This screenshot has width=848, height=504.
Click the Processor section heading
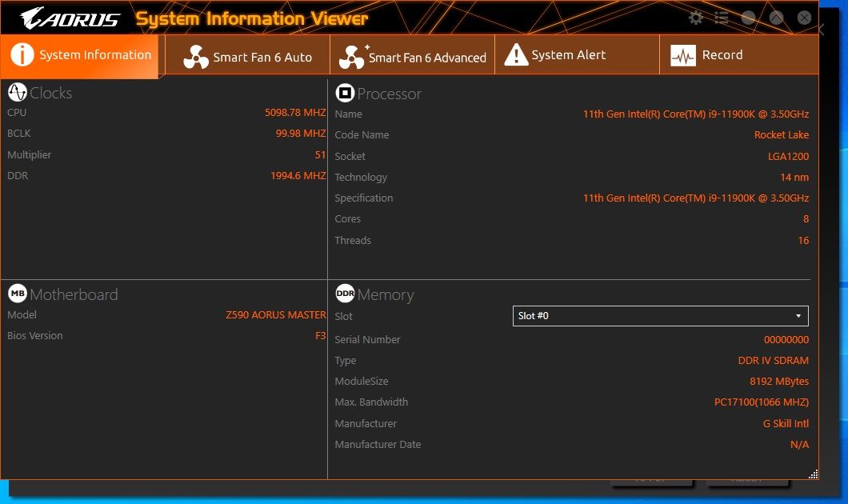click(389, 94)
